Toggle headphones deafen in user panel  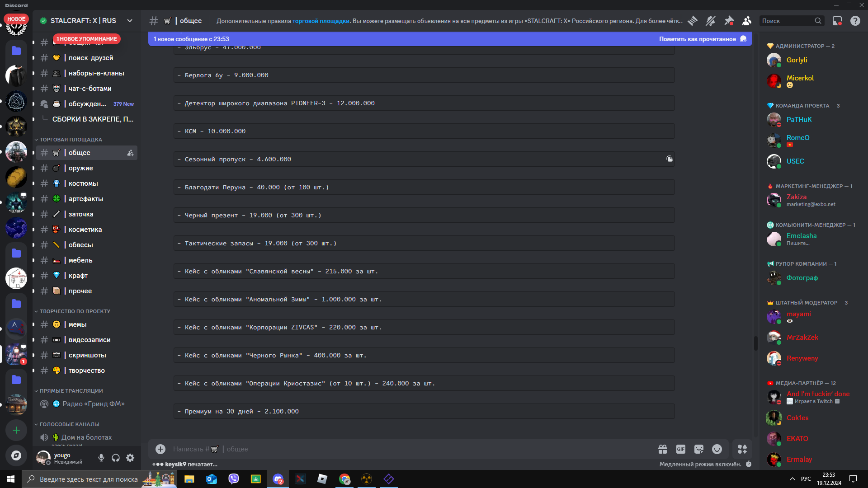[x=116, y=458]
